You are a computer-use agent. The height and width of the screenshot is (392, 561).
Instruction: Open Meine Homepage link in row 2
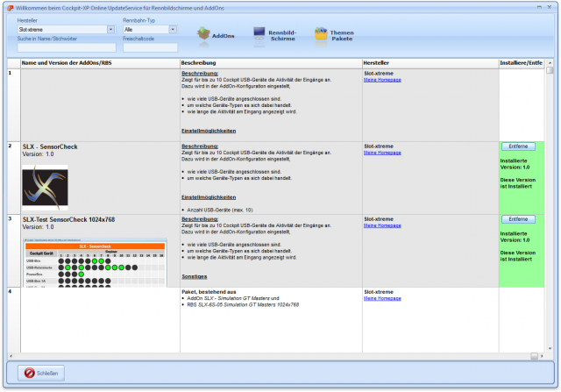[x=383, y=153]
